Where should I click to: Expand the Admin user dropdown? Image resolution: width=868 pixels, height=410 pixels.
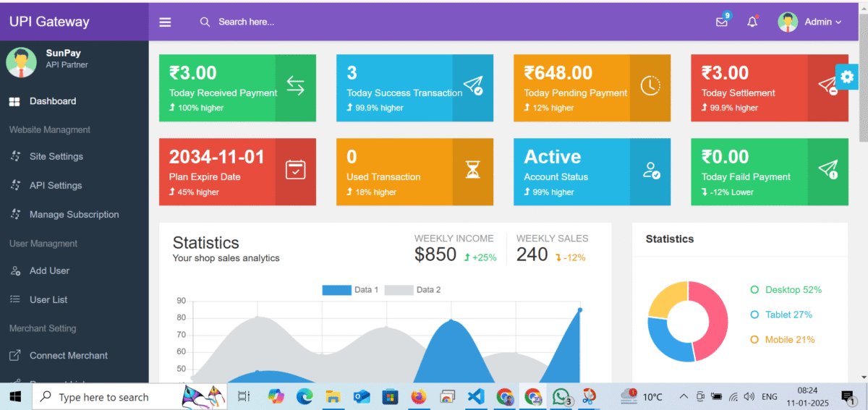(823, 22)
